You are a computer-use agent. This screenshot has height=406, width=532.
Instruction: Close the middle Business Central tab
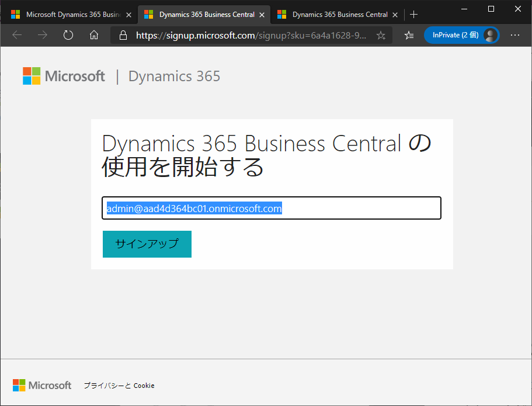[x=262, y=15]
